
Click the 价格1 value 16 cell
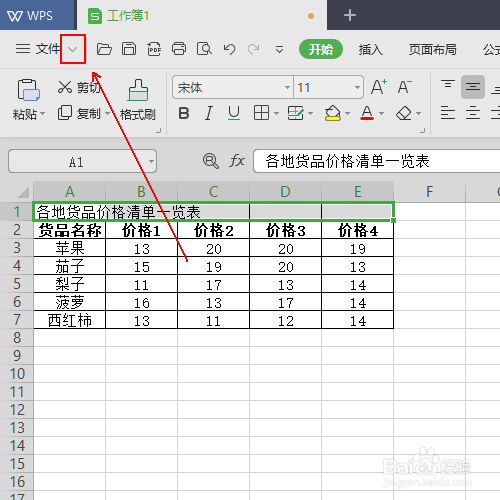(141, 302)
